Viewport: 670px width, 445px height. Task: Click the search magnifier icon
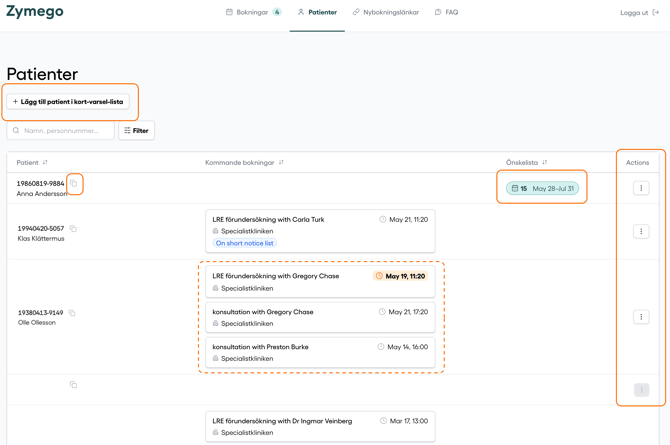click(16, 130)
